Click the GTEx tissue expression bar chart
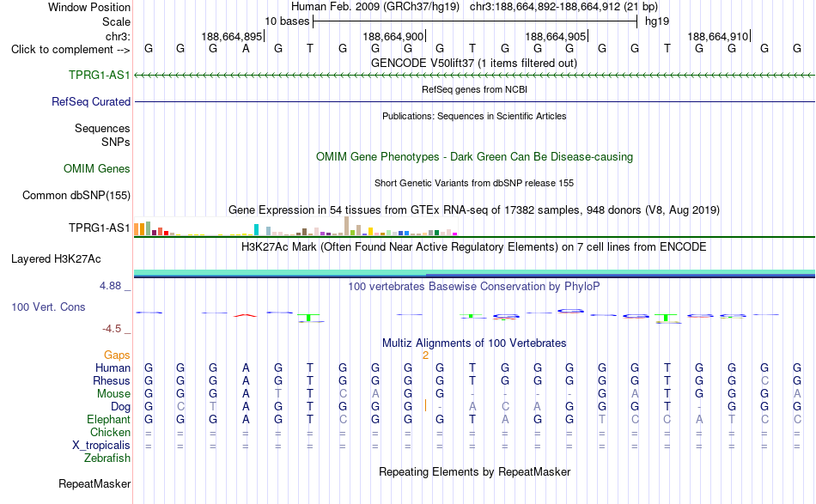 (295, 227)
